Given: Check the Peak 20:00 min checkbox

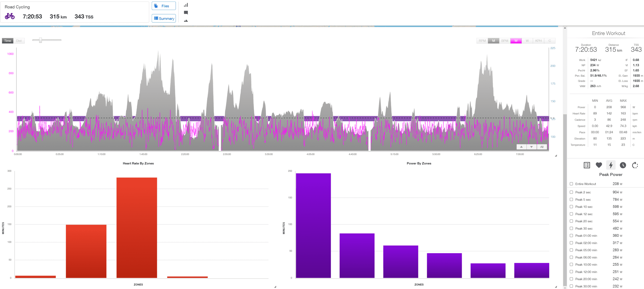Looking at the screenshot, I should 571,279.
